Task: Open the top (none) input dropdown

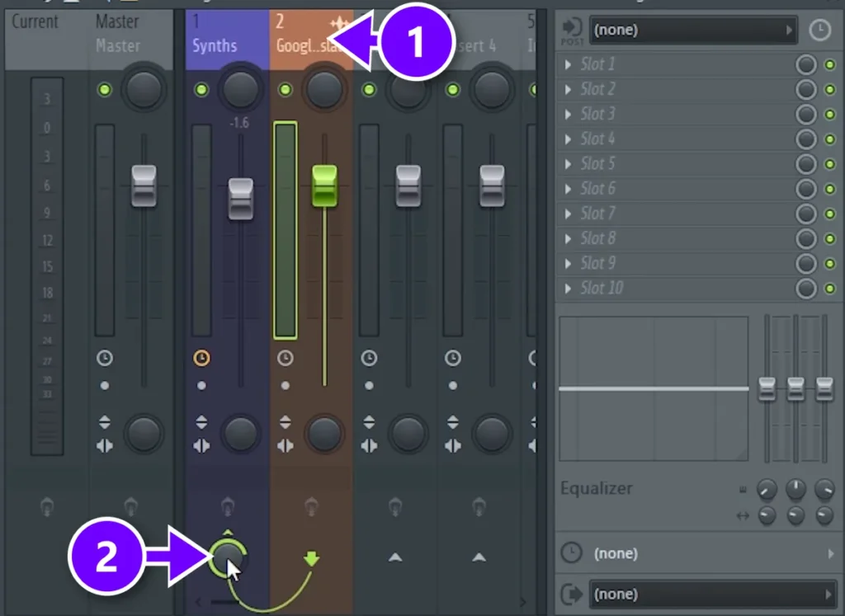Action: 692,30
